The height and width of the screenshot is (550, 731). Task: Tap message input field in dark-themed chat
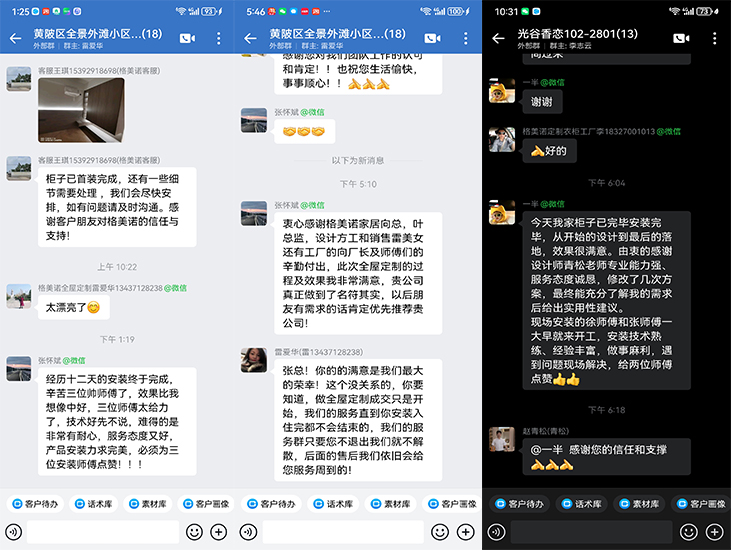[x=588, y=532]
